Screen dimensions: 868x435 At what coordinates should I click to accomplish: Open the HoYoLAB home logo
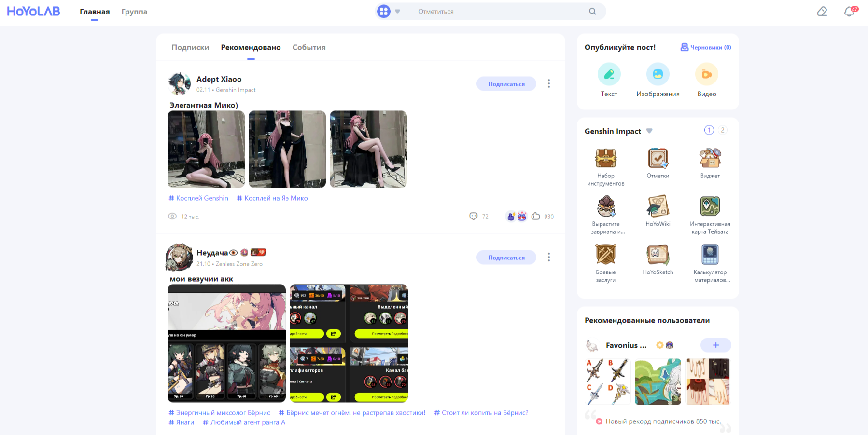point(33,11)
